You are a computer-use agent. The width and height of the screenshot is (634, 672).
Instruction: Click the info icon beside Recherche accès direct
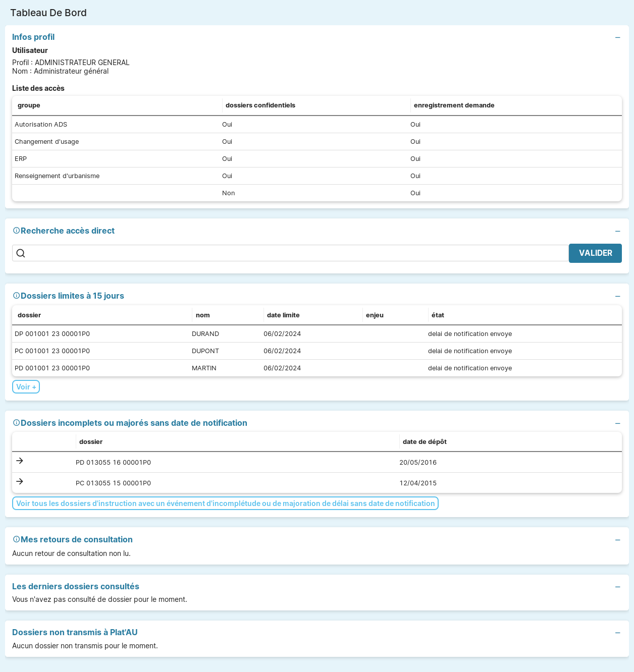16,231
